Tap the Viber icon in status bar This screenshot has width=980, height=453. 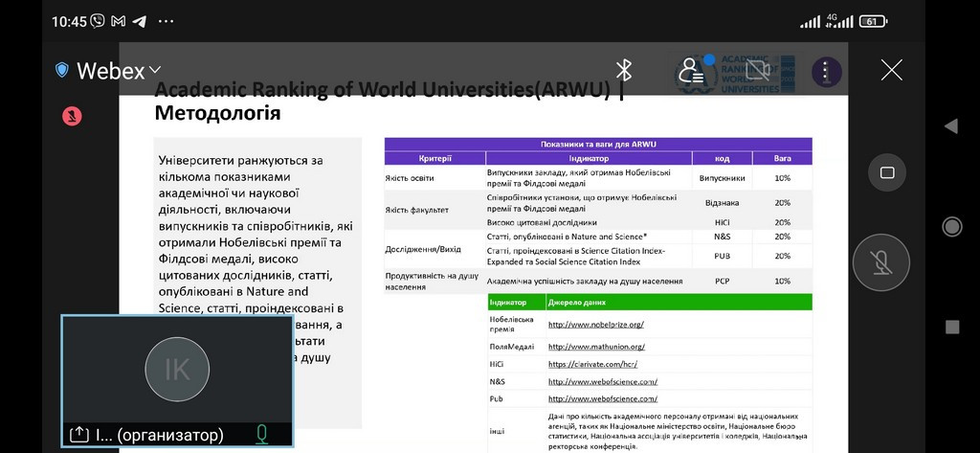point(97,21)
